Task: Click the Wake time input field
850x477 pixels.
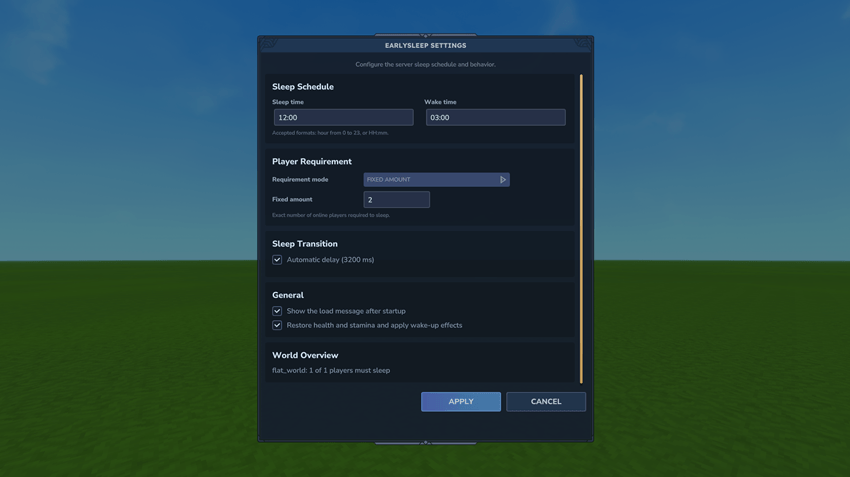Action: tap(495, 117)
